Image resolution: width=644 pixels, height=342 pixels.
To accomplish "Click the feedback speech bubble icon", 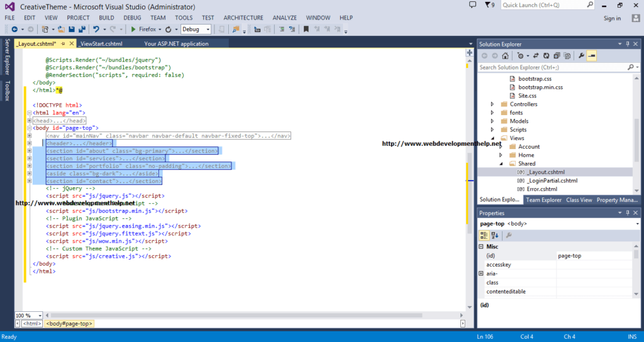I will pyautogui.click(x=473, y=5).
